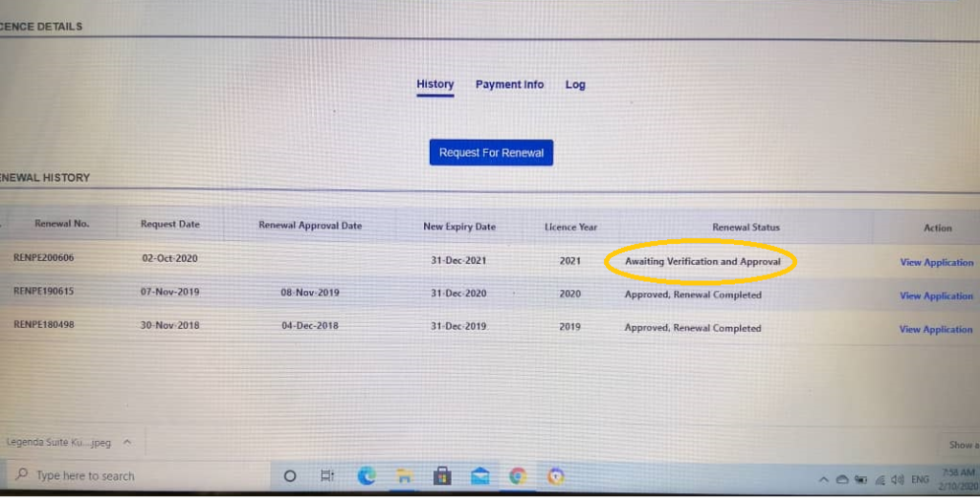Open File Explorer from the taskbar

coord(405,477)
